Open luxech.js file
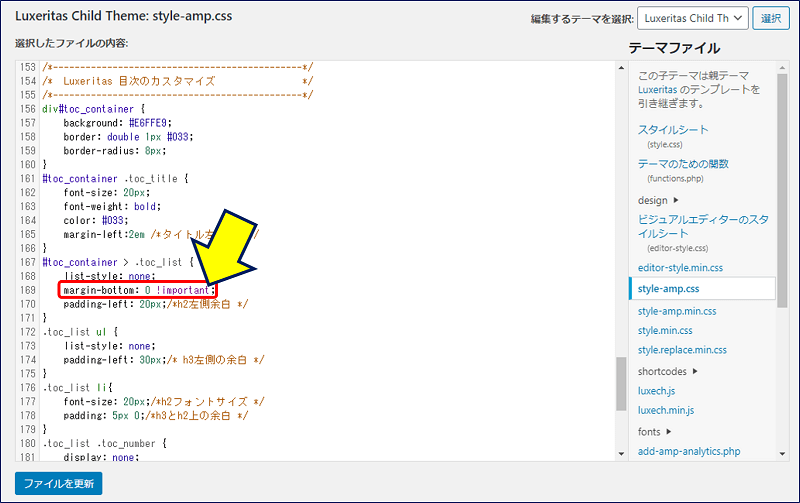800x503 pixels. [x=656, y=391]
